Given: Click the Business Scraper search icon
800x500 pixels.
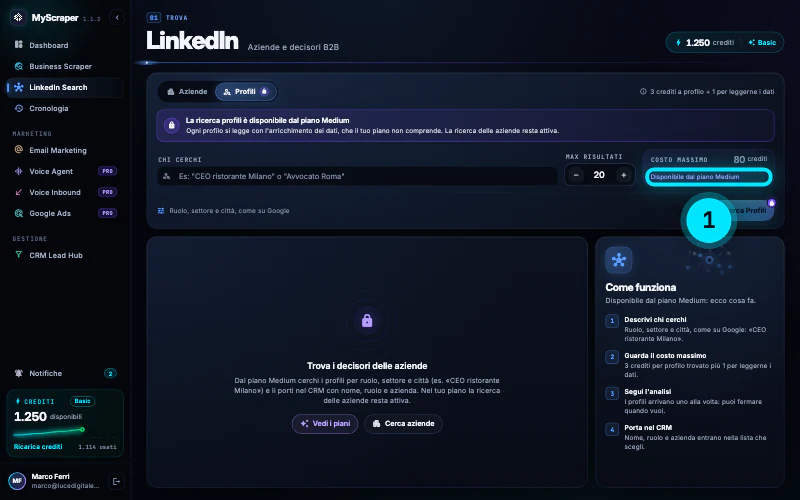Looking at the screenshot, I should coord(19,66).
